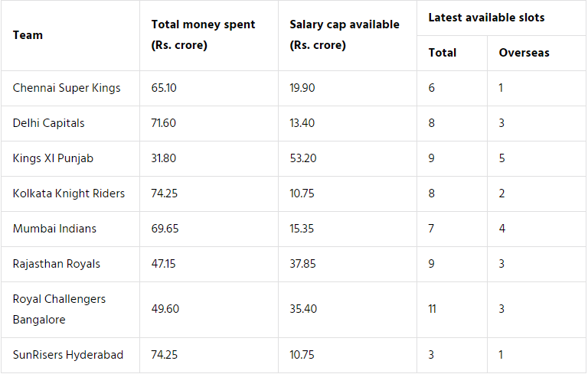
Task: Select the Royal Challengers Bangalore cell
Action: click(59, 309)
